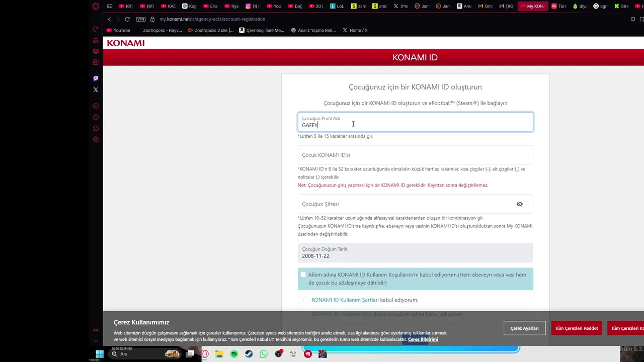Open the KONAMI ID Kullanım Şartları link

(x=345, y=300)
